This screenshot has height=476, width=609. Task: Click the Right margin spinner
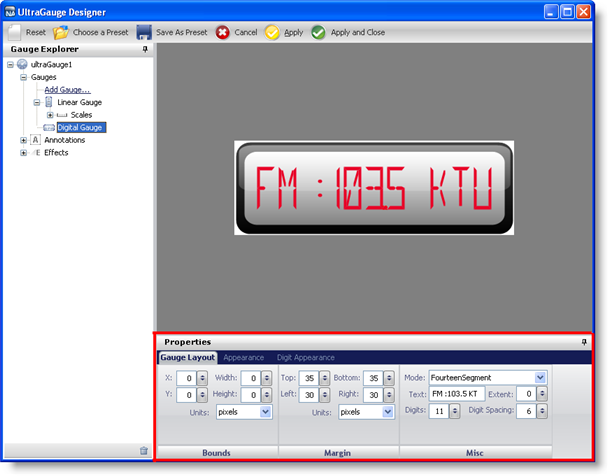point(389,395)
